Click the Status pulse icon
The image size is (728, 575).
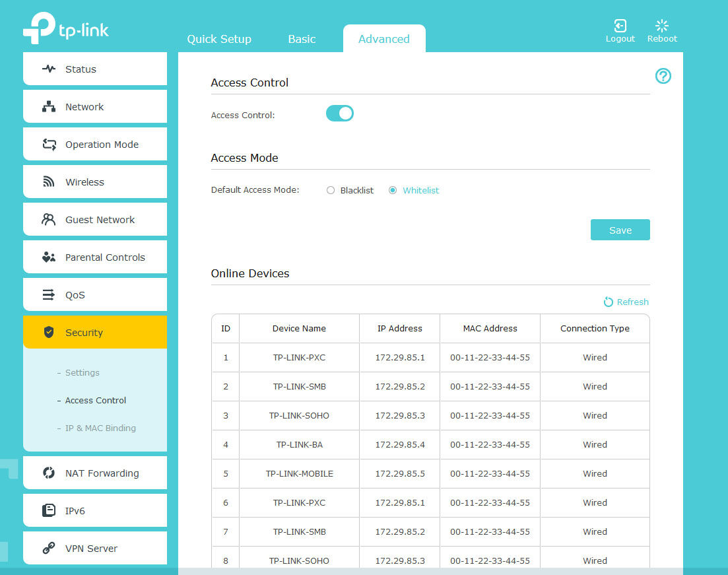coord(49,69)
